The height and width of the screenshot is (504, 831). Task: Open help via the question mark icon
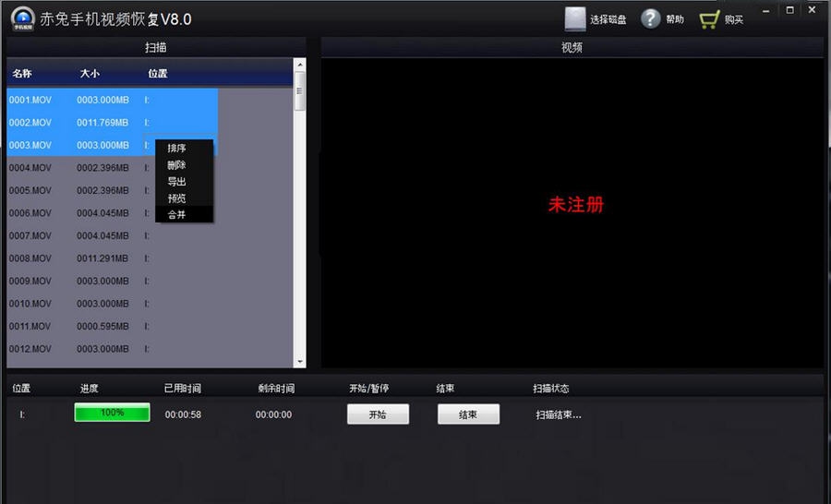pyautogui.click(x=650, y=19)
